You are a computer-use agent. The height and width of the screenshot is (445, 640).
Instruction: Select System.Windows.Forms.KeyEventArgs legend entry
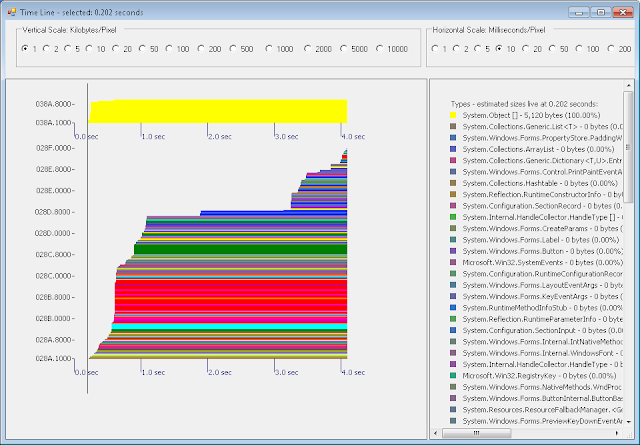(x=542, y=296)
